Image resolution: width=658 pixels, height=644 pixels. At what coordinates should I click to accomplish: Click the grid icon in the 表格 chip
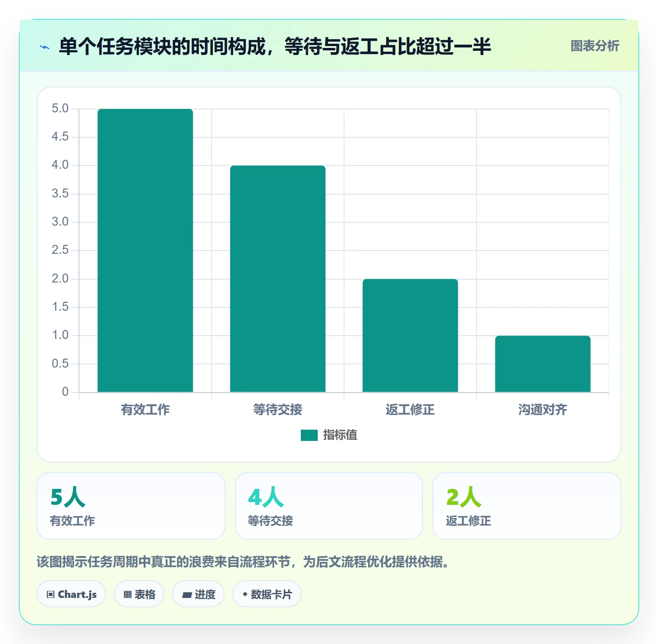tap(127, 595)
